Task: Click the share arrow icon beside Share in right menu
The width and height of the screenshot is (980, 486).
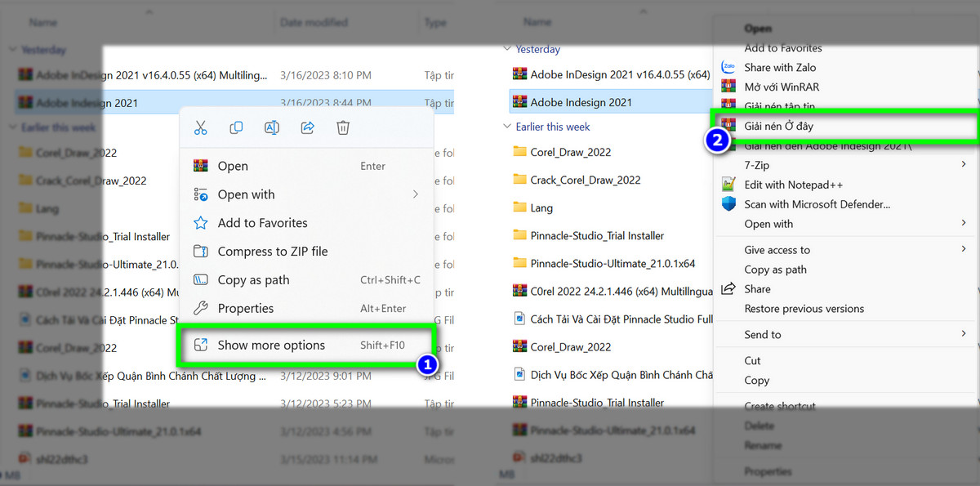Action: 729,289
